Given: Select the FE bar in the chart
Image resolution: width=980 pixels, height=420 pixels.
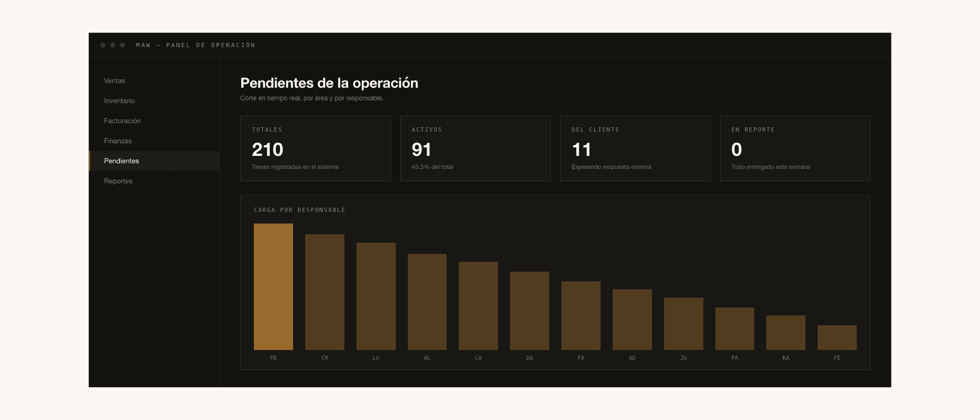Looking at the screenshot, I should (837, 337).
